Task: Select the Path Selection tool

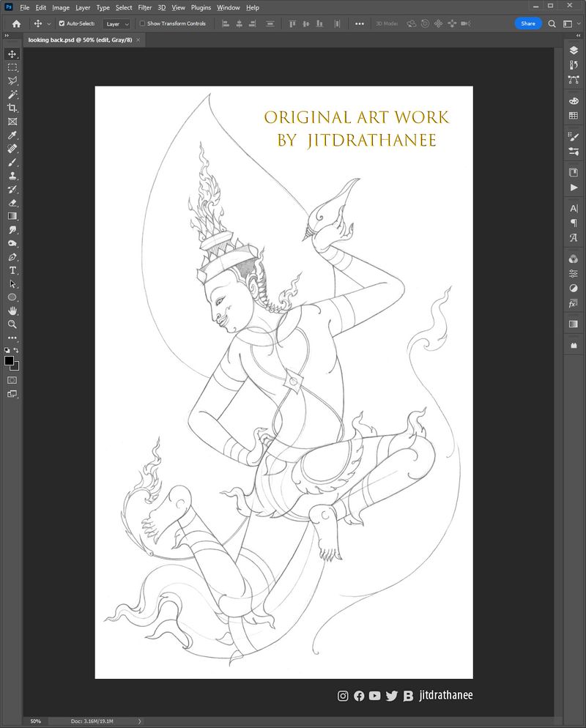Action: click(12, 283)
